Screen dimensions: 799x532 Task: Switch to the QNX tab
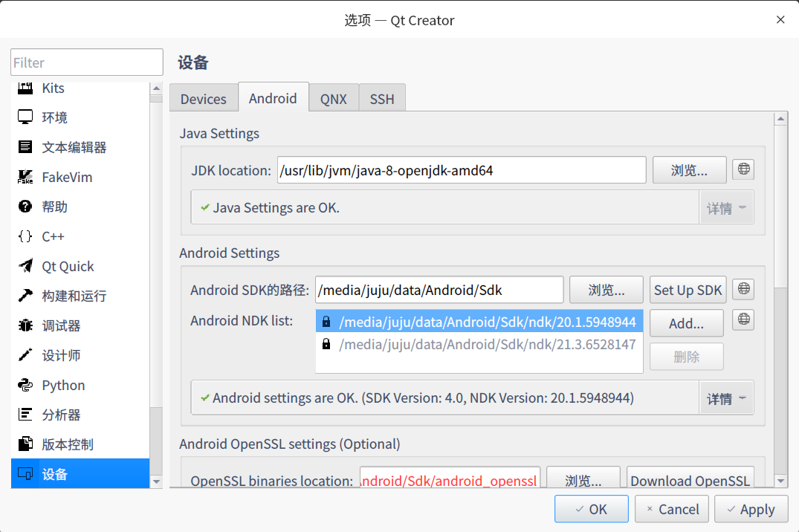point(334,98)
